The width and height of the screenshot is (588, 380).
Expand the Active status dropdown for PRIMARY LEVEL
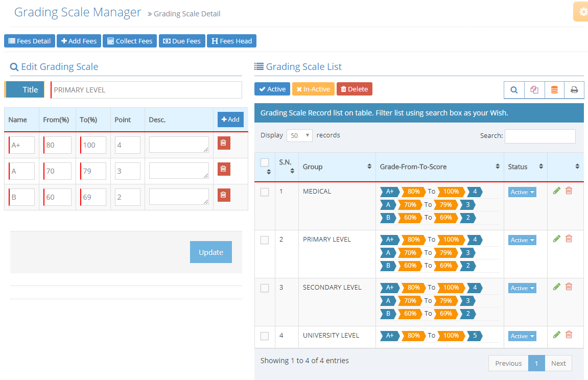pyautogui.click(x=522, y=240)
